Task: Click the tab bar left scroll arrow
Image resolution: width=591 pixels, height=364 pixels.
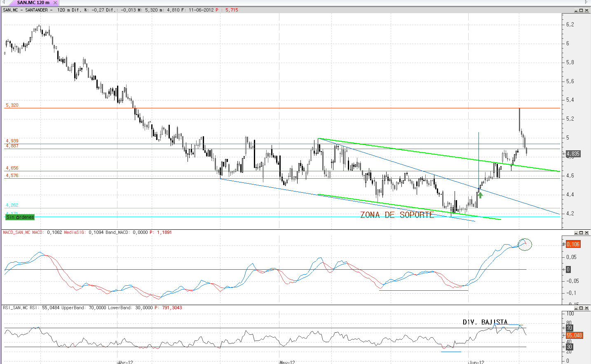Action: coord(5,2)
